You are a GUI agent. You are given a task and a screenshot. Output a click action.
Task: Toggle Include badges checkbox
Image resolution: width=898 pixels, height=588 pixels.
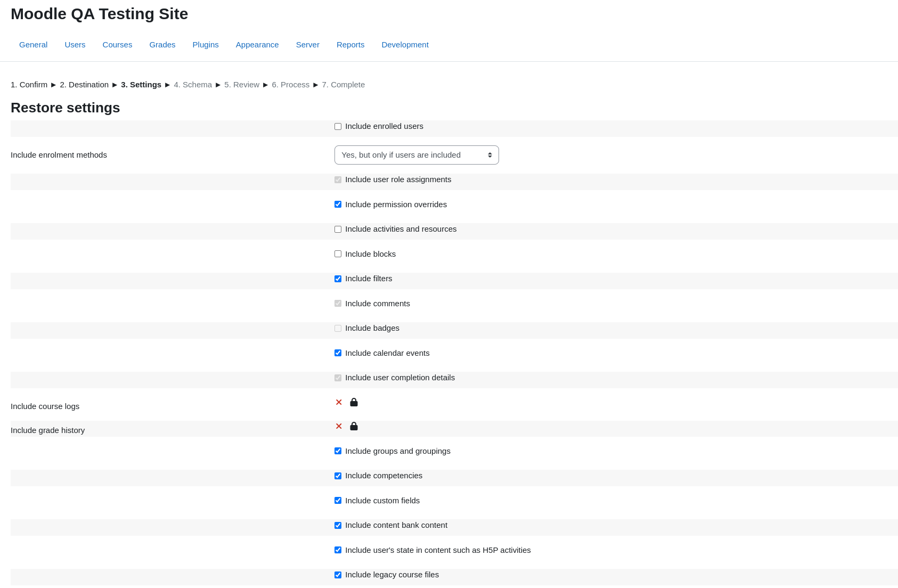(x=338, y=329)
